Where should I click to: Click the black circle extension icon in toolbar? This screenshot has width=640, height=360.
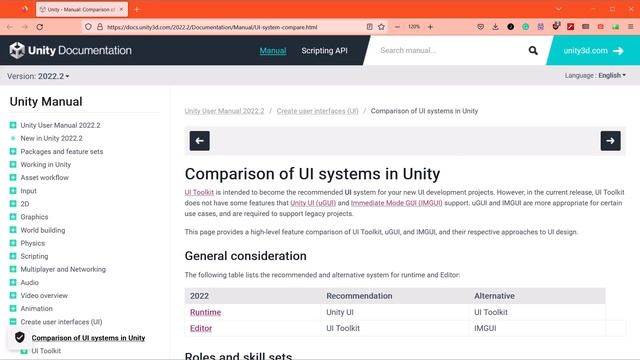coord(510,27)
